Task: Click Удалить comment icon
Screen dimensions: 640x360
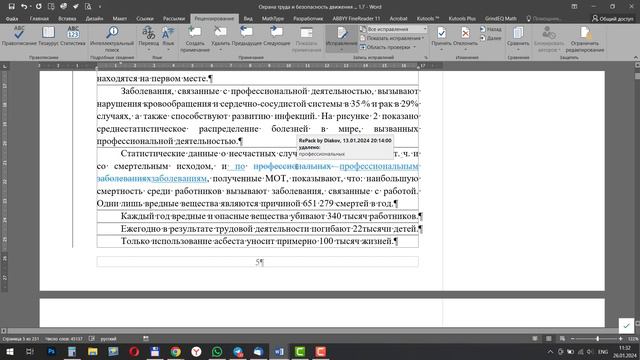Action: 220,33
